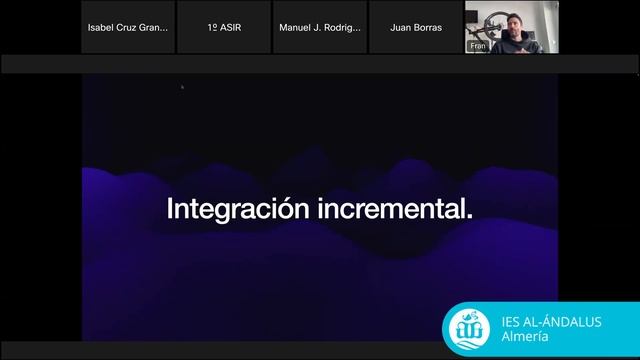Click Fran's webcam video tile

[x=512, y=27]
